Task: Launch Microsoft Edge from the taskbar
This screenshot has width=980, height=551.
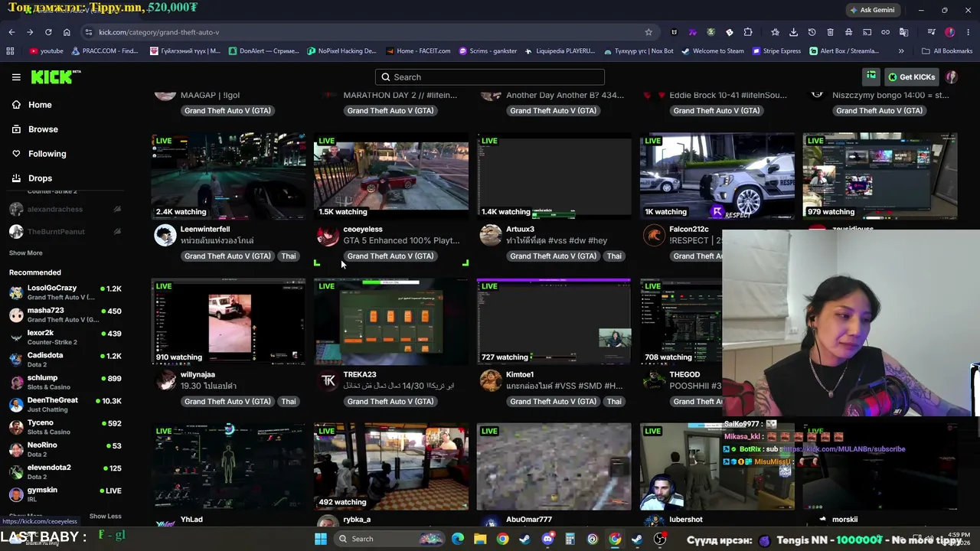Action: point(458,539)
